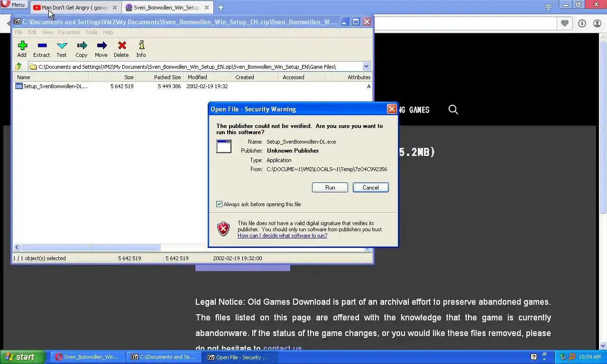Close the Sven_Bomwollen_Win_Setup tab
The height and width of the screenshot is (364, 607).
point(207,8)
